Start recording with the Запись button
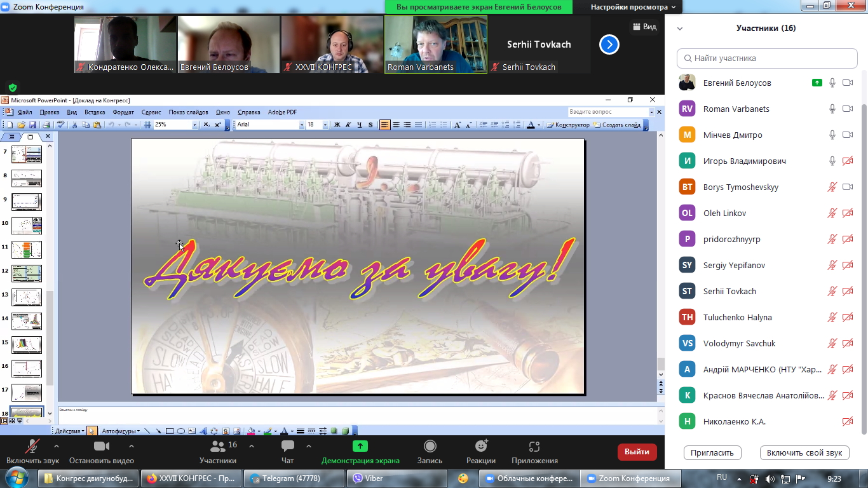Viewport: 868px width, 488px height. click(430, 451)
